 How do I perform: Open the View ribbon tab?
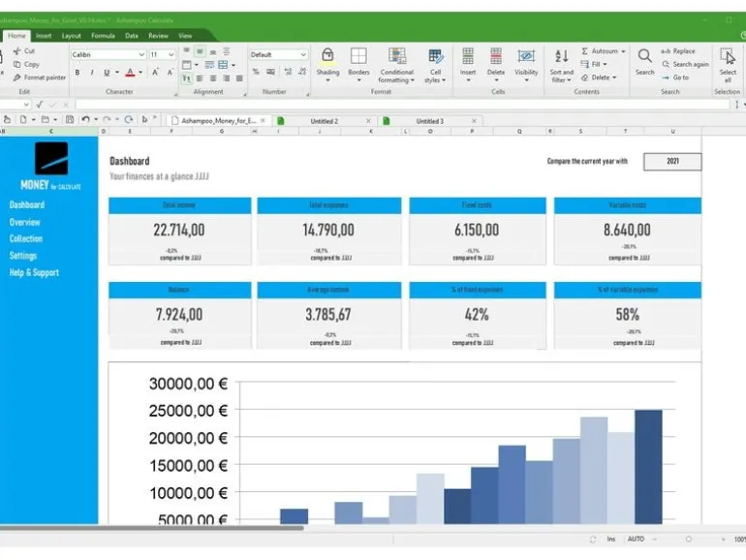point(185,36)
